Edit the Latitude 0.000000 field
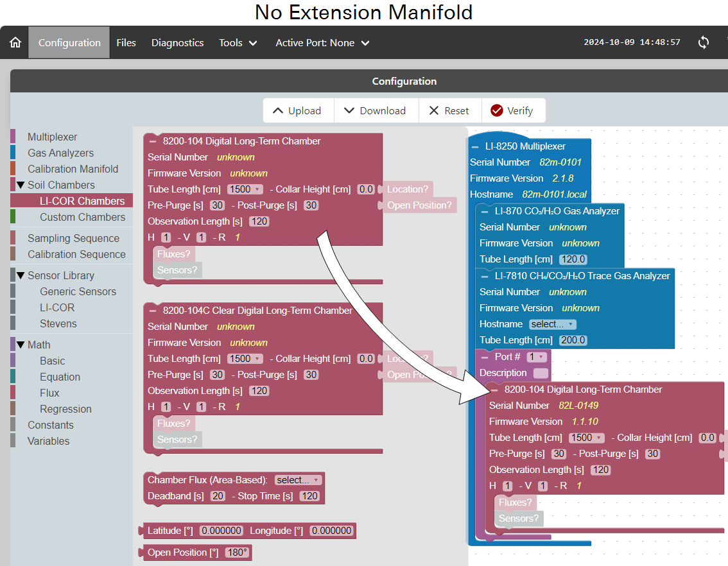728x566 pixels. tap(221, 531)
